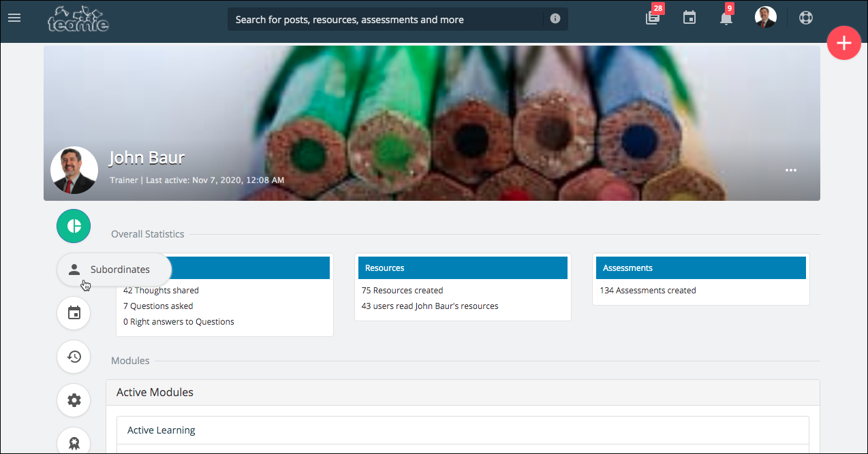Open the sidebar history clock icon
The height and width of the screenshot is (454, 868).
click(x=74, y=357)
